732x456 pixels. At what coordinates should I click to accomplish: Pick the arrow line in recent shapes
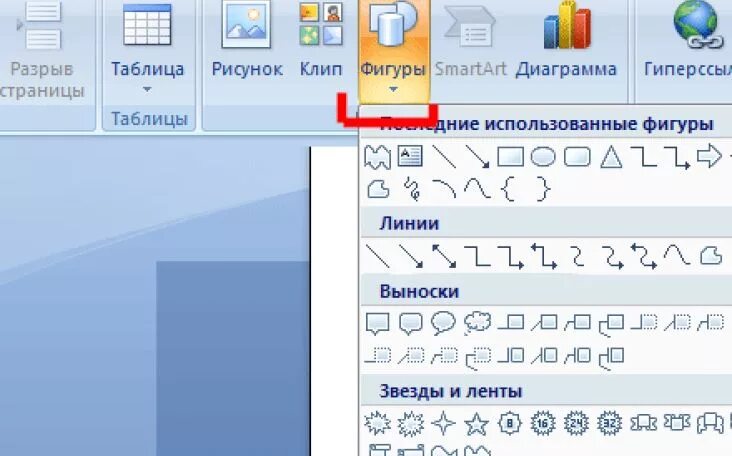point(477,157)
